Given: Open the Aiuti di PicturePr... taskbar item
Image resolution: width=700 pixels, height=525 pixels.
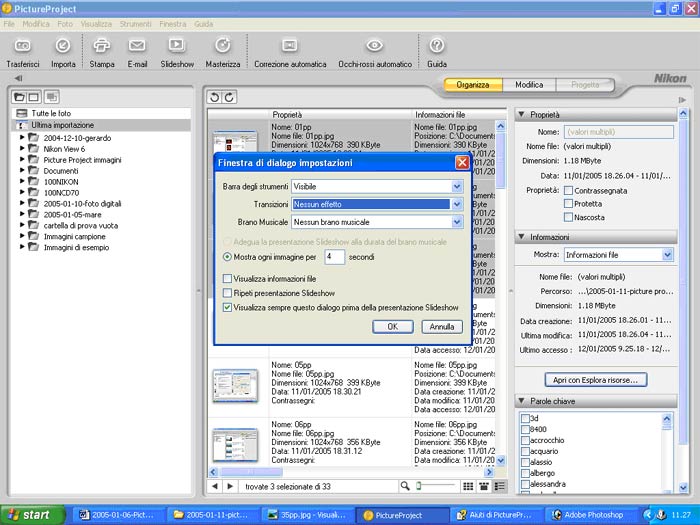Looking at the screenshot, I should (x=496, y=515).
